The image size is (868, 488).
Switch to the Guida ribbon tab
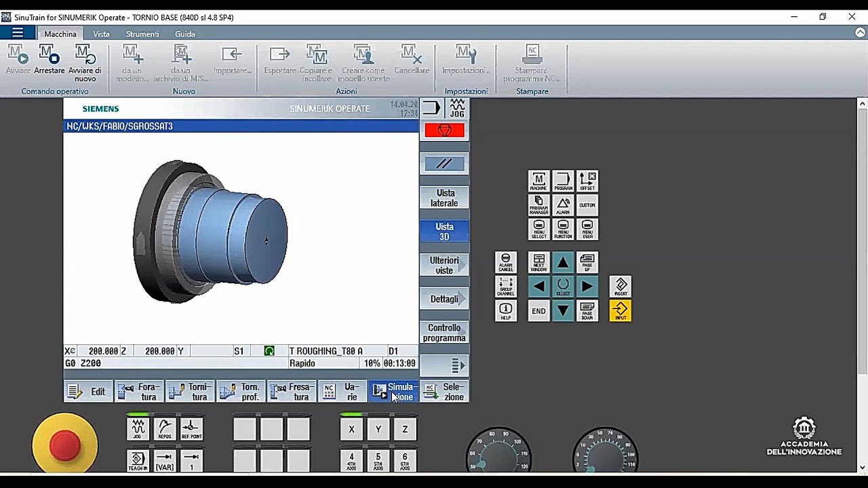click(185, 34)
